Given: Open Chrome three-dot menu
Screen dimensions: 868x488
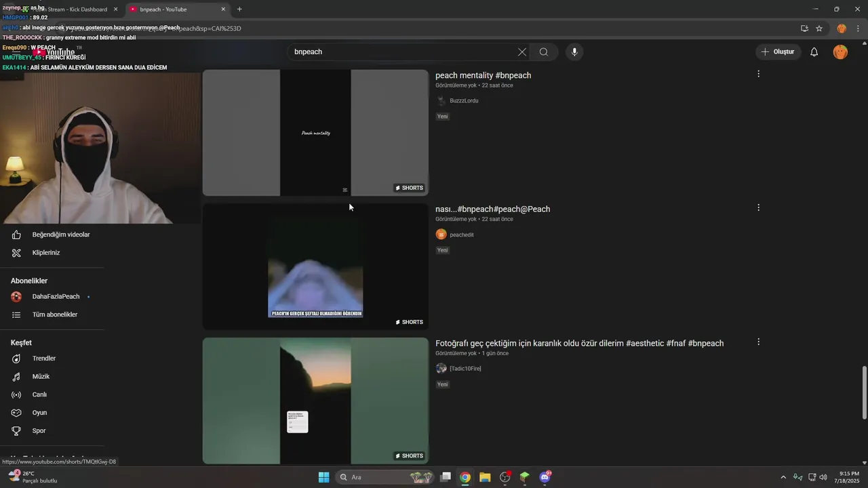Looking at the screenshot, I should coord(859,28).
